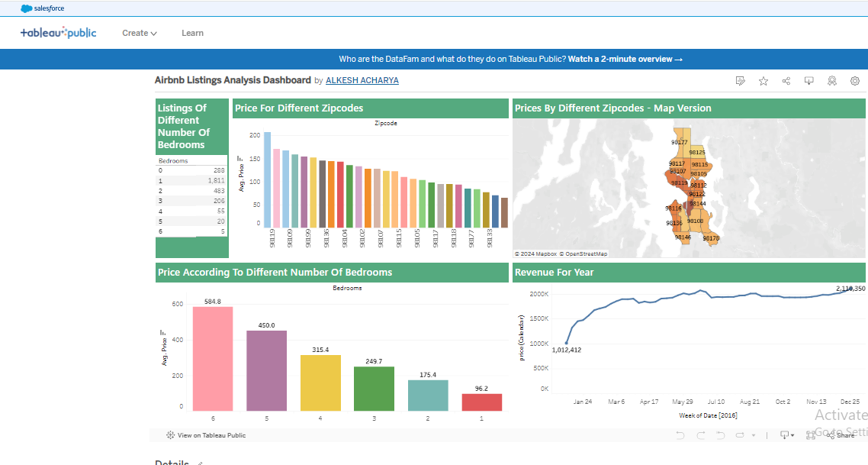Select the tallest blue bar for zipcode 98119
Viewport: 868px width, 465px height.
[267, 179]
